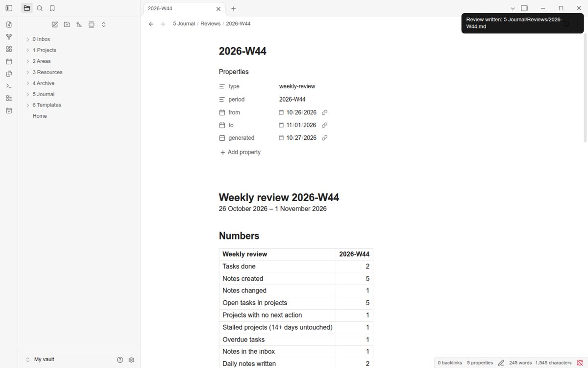The width and height of the screenshot is (588, 368).
Task: Click the sync status icon in the status bar
Action: click(x=580, y=363)
